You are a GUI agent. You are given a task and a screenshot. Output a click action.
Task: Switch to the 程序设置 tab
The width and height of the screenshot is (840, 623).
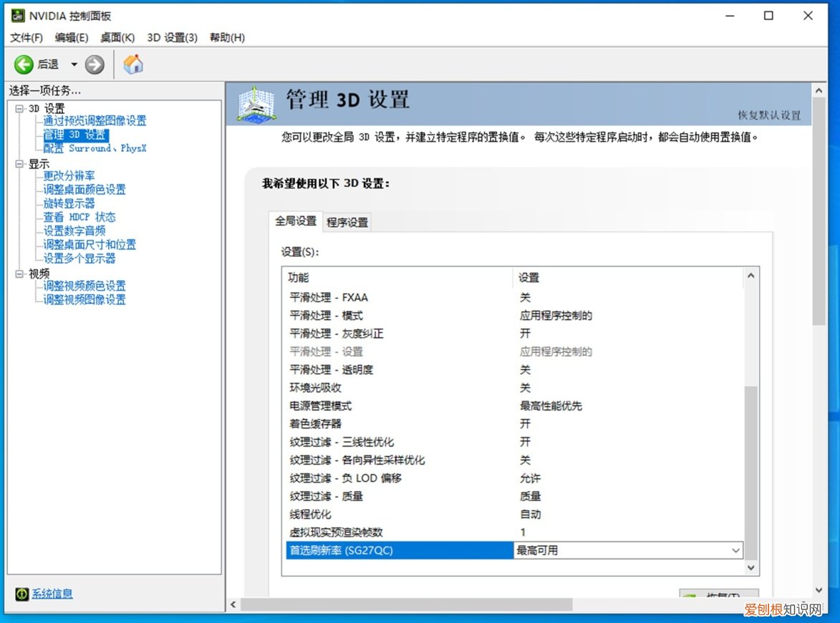tap(347, 222)
